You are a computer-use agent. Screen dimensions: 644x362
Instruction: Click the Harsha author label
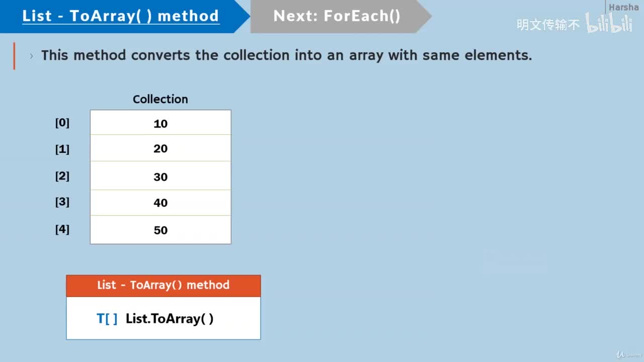point(623,8)
